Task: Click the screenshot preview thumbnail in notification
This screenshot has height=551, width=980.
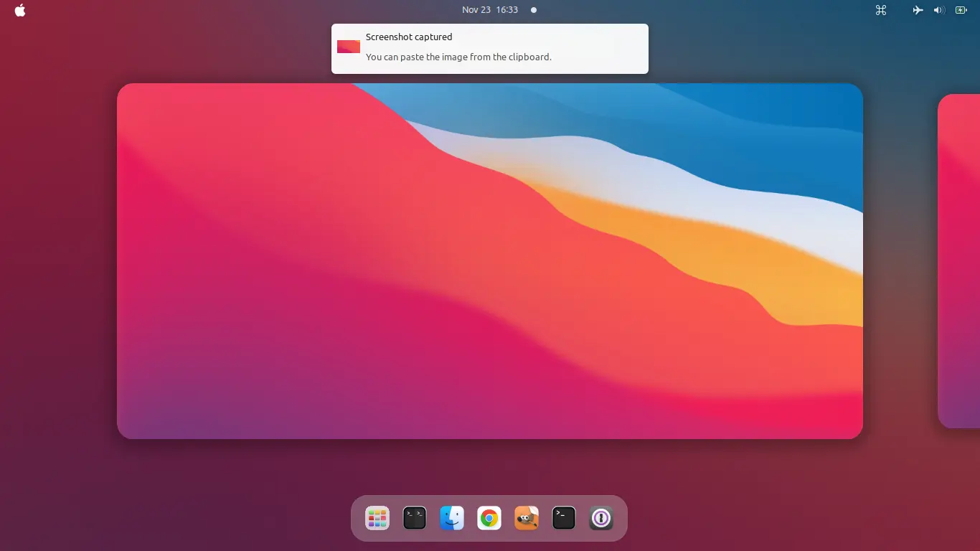Action: pos(349,47)
